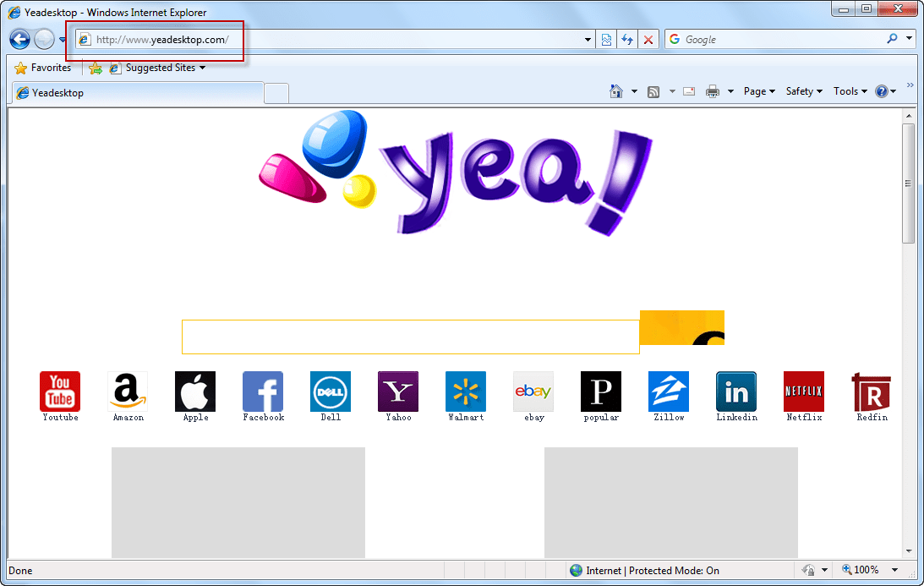
Task: Click the yellow search button
Action: click(x=682, y=328)
